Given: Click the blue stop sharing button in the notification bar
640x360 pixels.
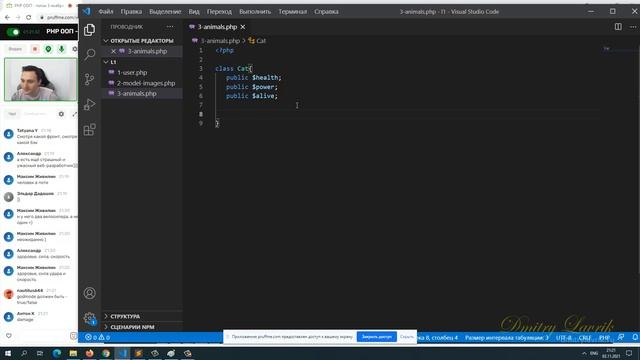Looking at the screenshot, I should [376, 337].
